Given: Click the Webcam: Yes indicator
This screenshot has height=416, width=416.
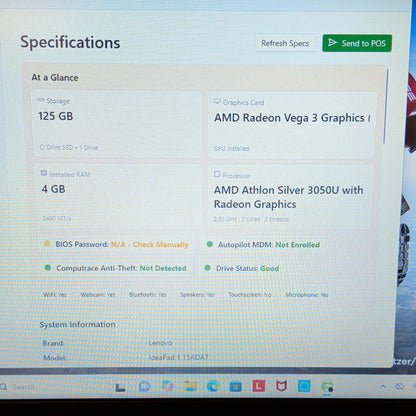Looking at the screenshot, I should (x=98, y=295).
